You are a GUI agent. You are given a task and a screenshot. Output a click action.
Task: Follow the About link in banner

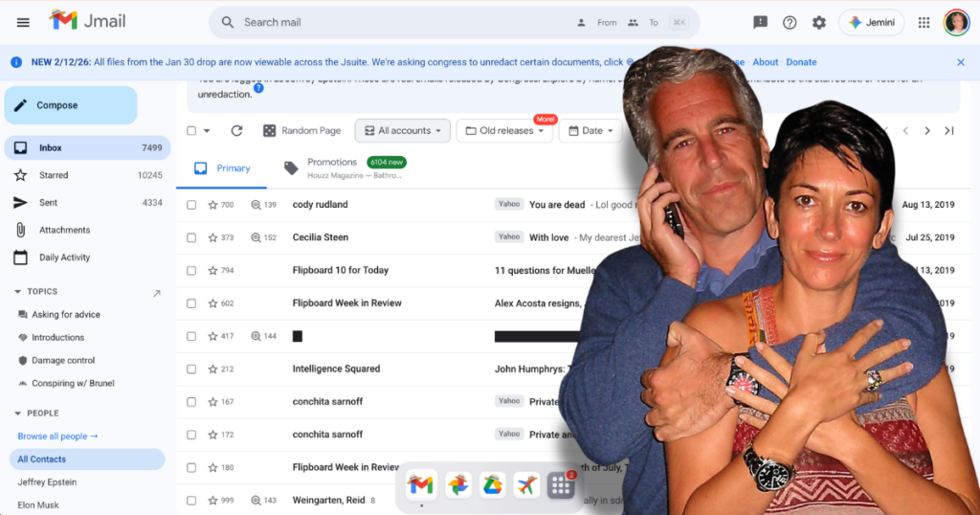coord(765,62)
